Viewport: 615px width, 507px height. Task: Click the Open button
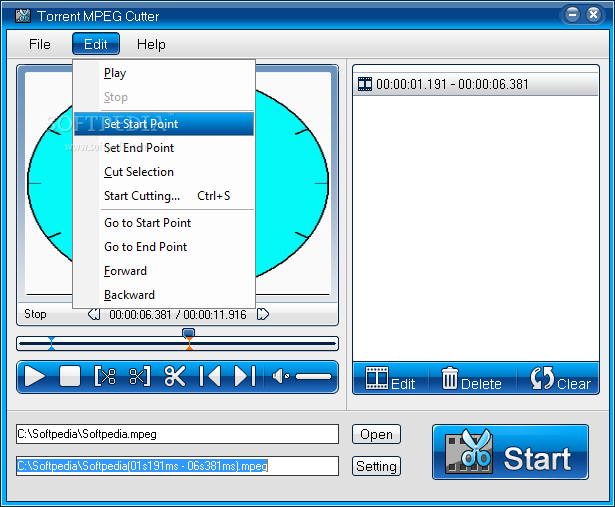[376, 434]
